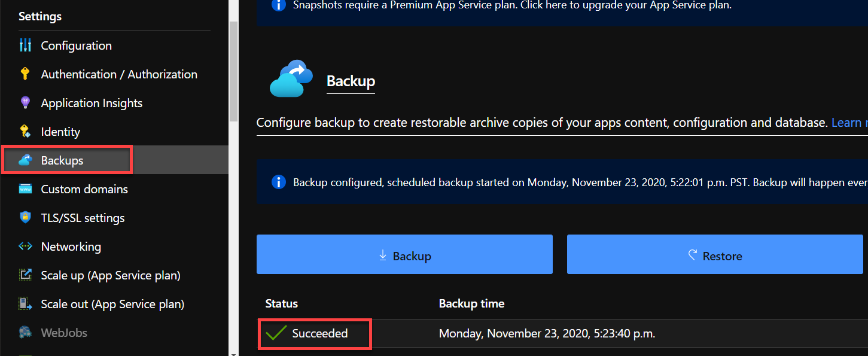Click the large Backup cloud icon

coord(291,78)
